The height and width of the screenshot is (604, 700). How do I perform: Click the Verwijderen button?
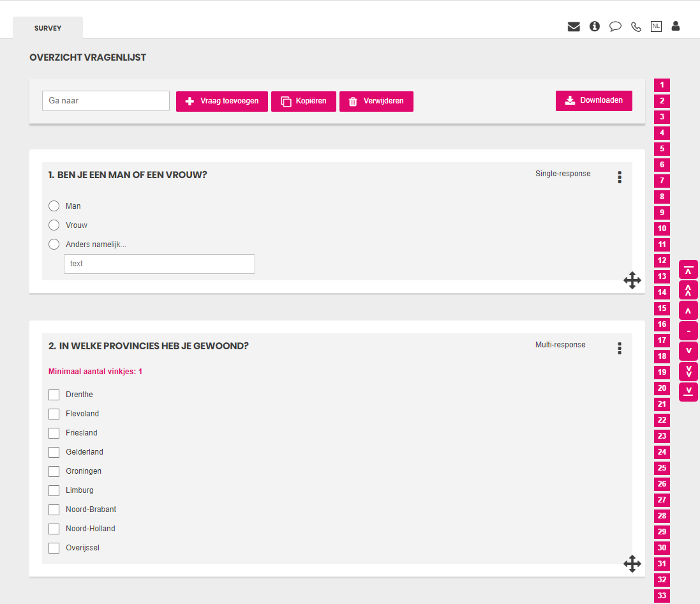[376, 102]
